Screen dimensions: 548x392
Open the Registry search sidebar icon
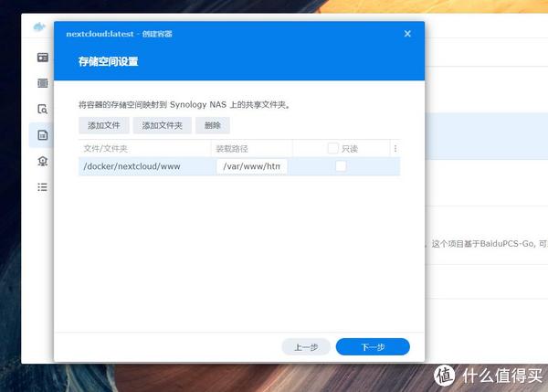click(43, 109)
